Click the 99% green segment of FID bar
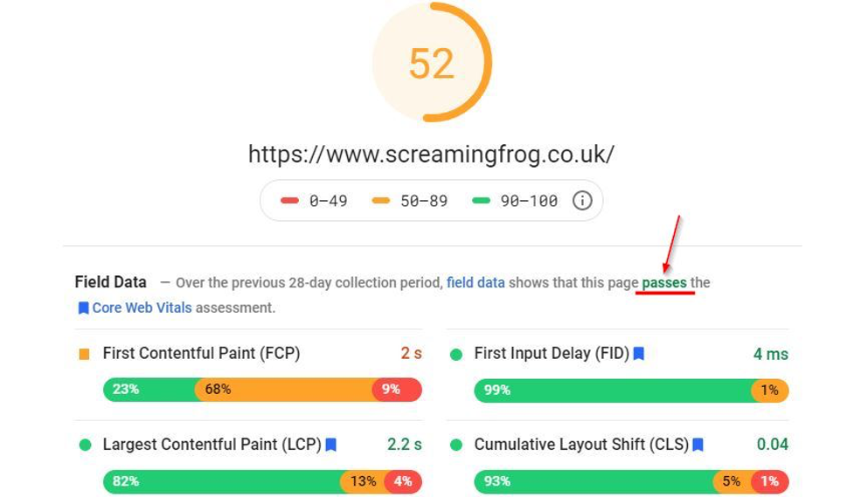Image resolution: width=854 pixels, height=504 pixels. (614, 390)
